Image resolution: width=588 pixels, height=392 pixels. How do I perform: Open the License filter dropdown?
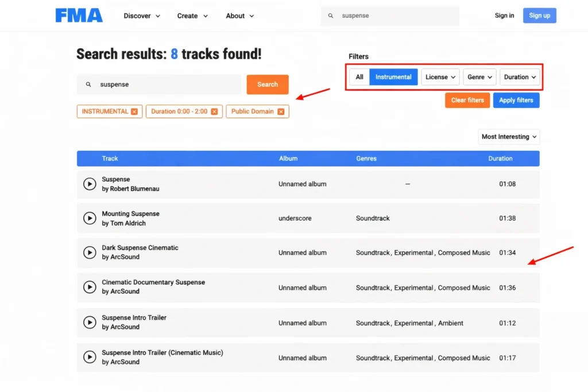click(440, 77)
